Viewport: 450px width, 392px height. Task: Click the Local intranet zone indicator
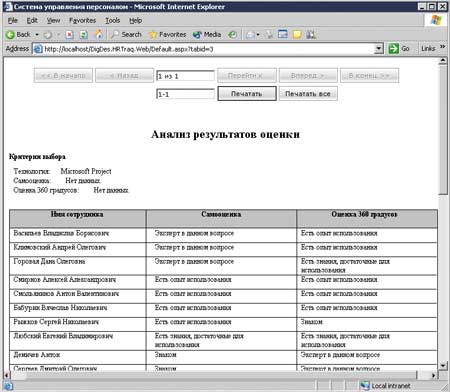pos(386,386)
